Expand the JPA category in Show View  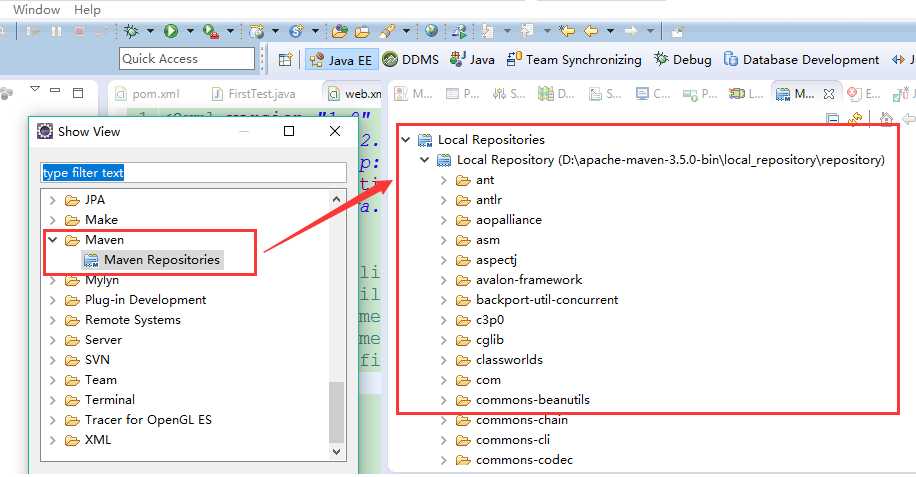53,201
